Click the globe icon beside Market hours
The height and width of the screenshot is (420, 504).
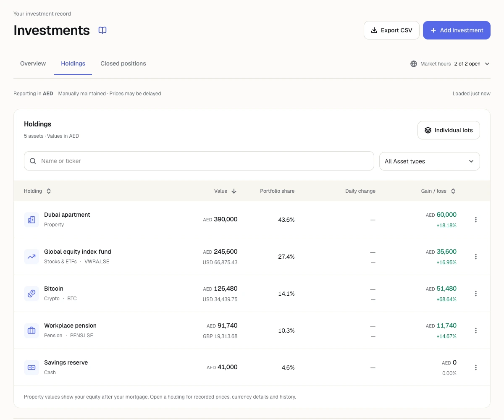tap(414, 64)
